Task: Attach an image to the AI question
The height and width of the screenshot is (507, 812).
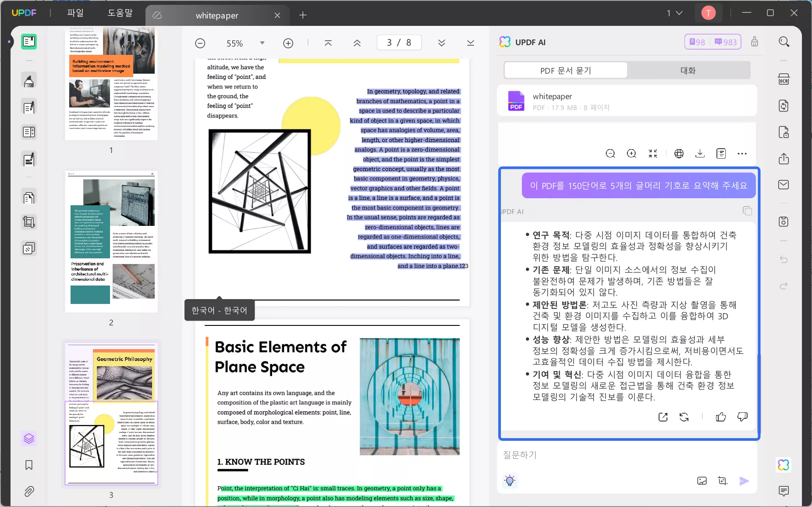Action: click(702, 481)
